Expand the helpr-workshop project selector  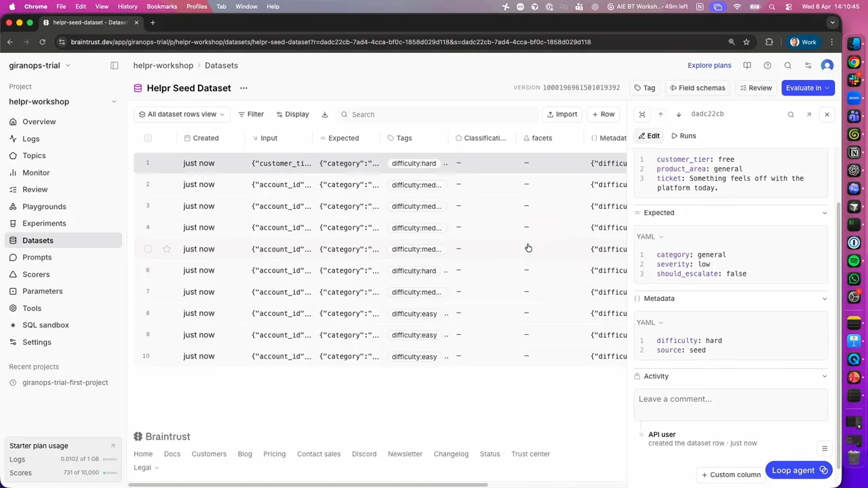(62, 102)
